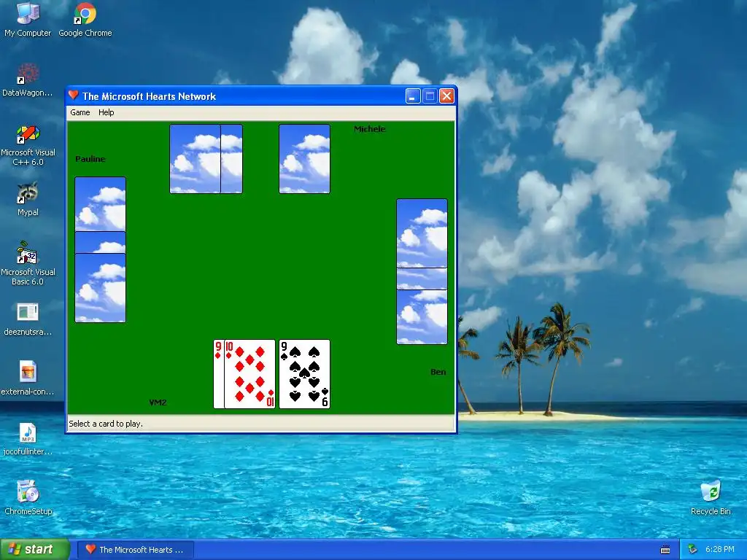The width and height of the screenshot is (747, 560).
Task: Click the VM2 player name
Action: pos(158,402)
